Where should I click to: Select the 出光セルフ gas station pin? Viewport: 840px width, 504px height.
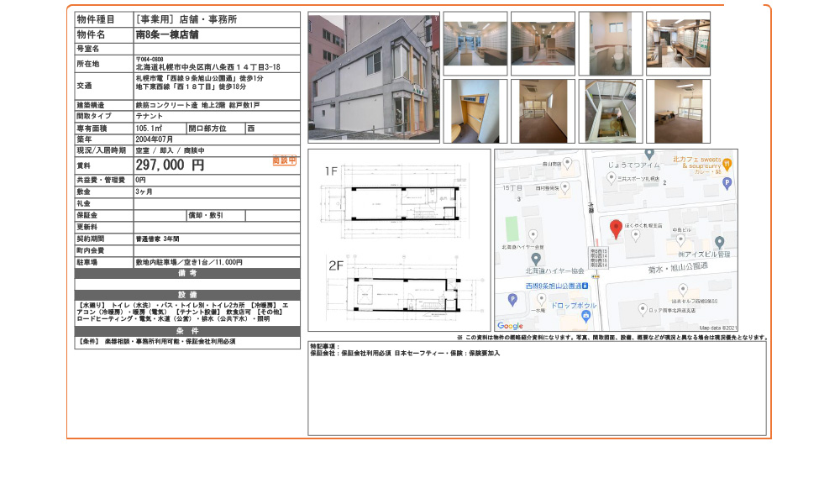pos(682,289)
